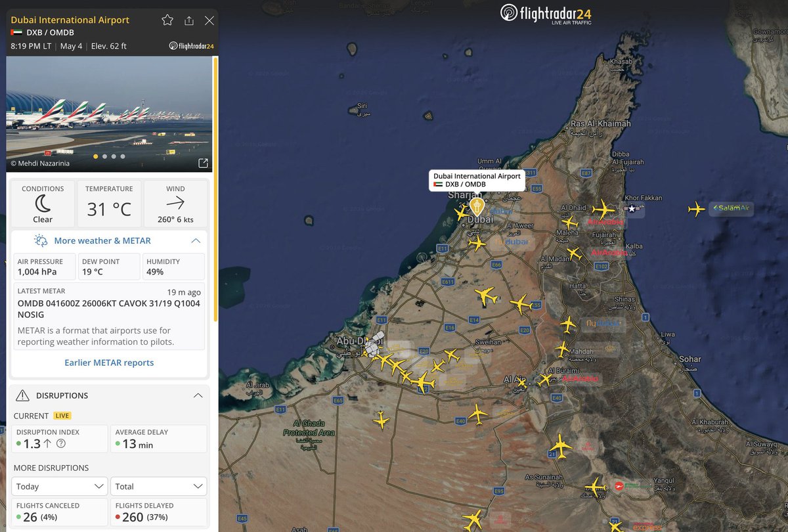Click the question mark help icon beside disruption index
This screenshot has width=788, height=532.
coord(61,444)
